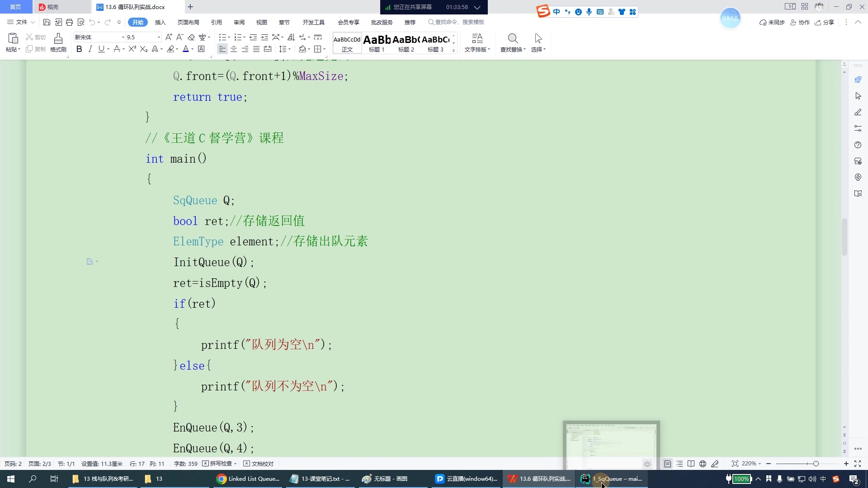
Task: Toggle italic formatting
Action: (90, 49)
